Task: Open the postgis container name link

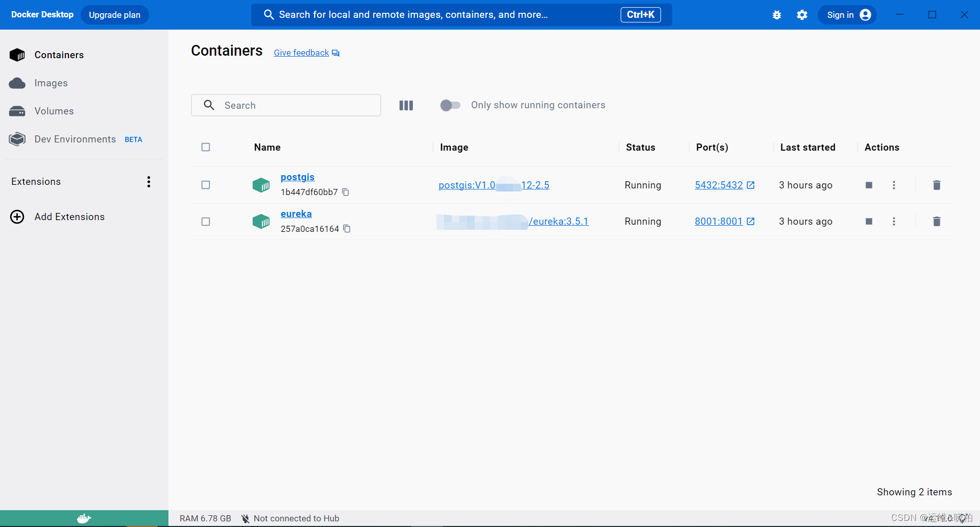Action: point(298,177)
